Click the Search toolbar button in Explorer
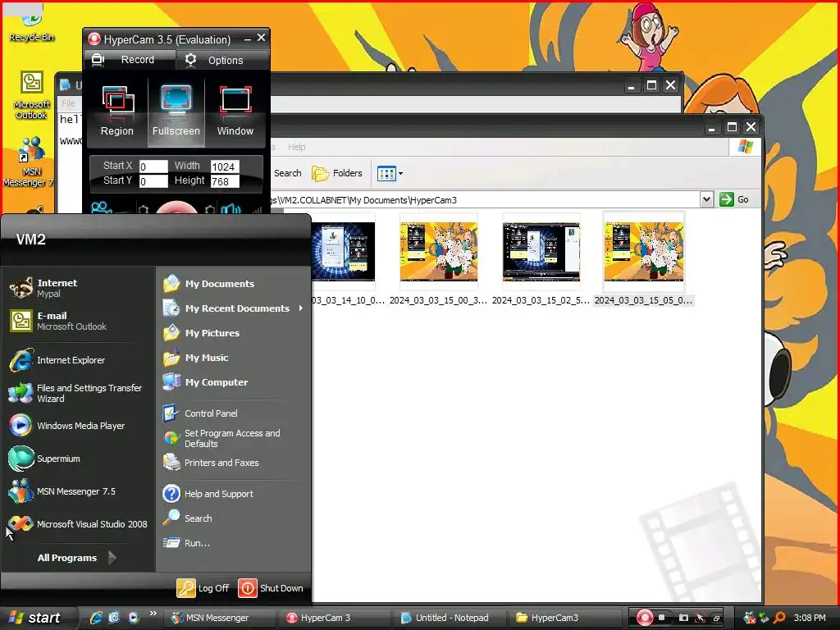The height and width of the screenshot is (630, 840). [287, 173]
